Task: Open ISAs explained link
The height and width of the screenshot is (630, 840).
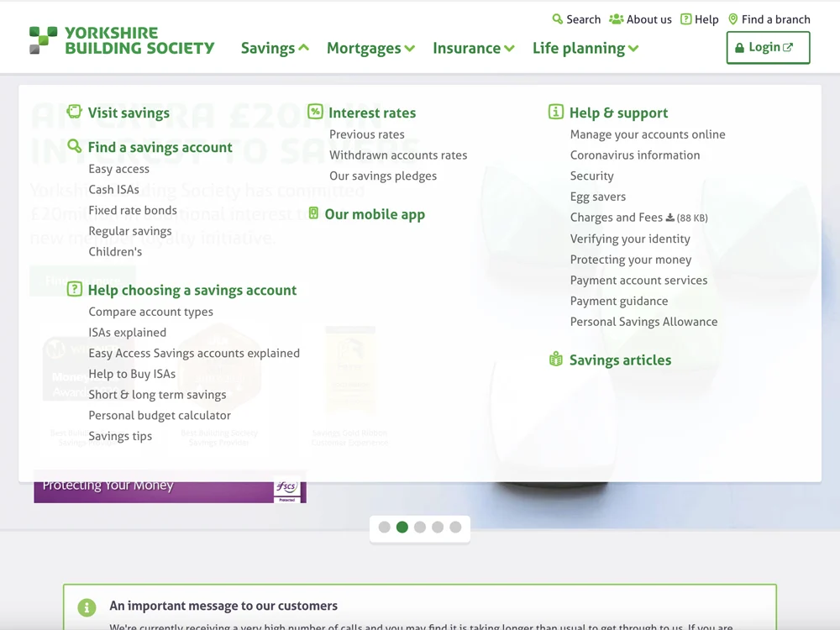Action: click(x=128, y=333)
